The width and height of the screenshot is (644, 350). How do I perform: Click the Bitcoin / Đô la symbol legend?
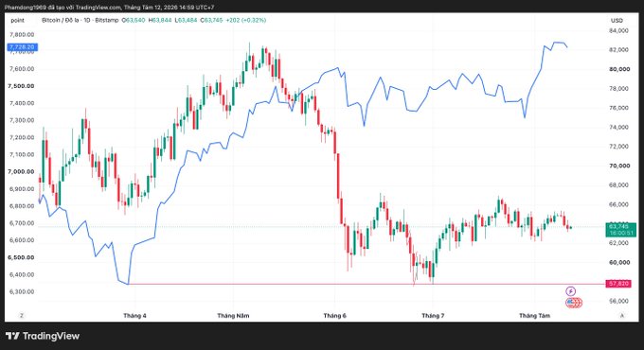(80, 20)
